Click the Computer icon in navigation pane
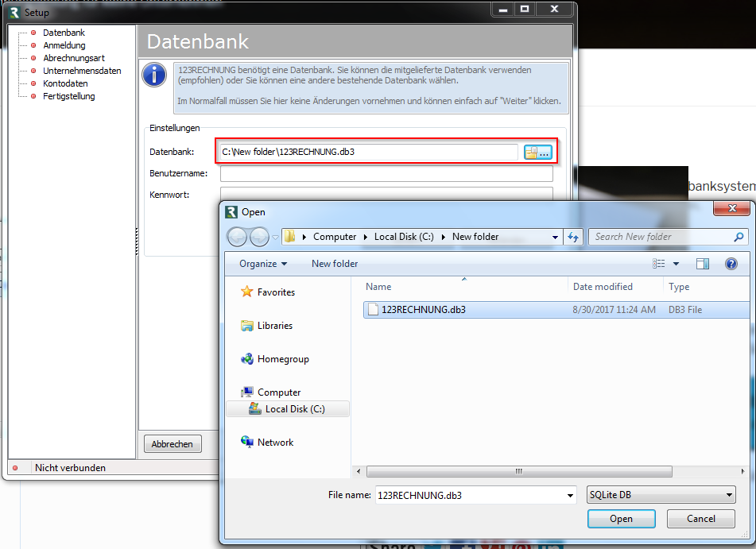This screenshot has height=549, width=756. click(x=247, y=392)
